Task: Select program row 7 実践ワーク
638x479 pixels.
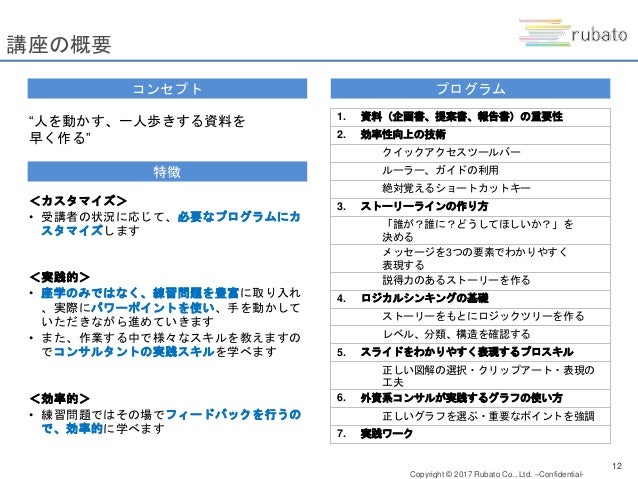Action: (x=470, y=434)
